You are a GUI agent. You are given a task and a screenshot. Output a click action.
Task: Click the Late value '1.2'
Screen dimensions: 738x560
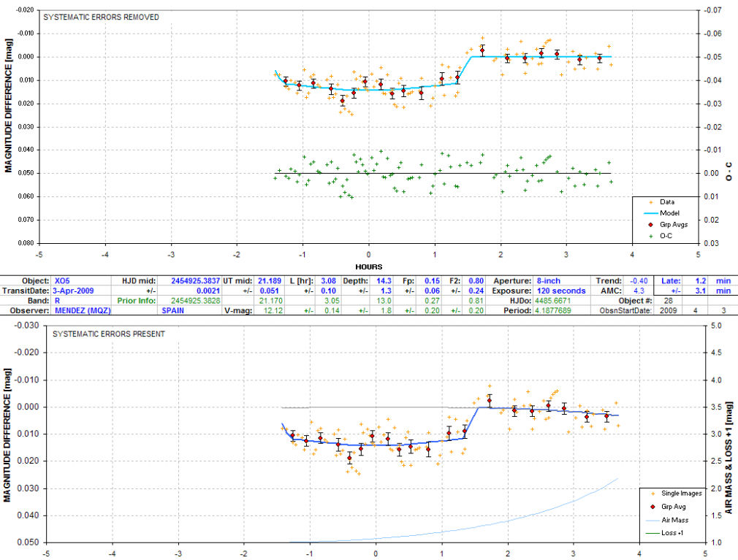click(701, 280)
